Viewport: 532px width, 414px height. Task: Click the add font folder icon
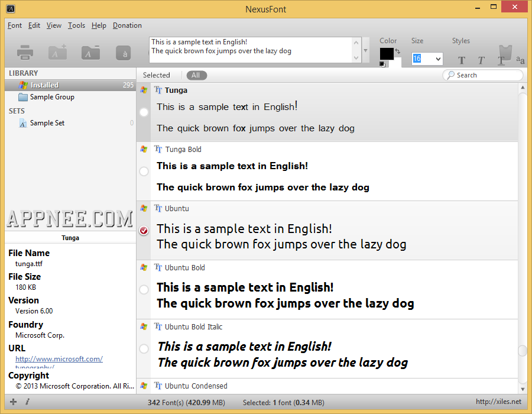point(58,52)
